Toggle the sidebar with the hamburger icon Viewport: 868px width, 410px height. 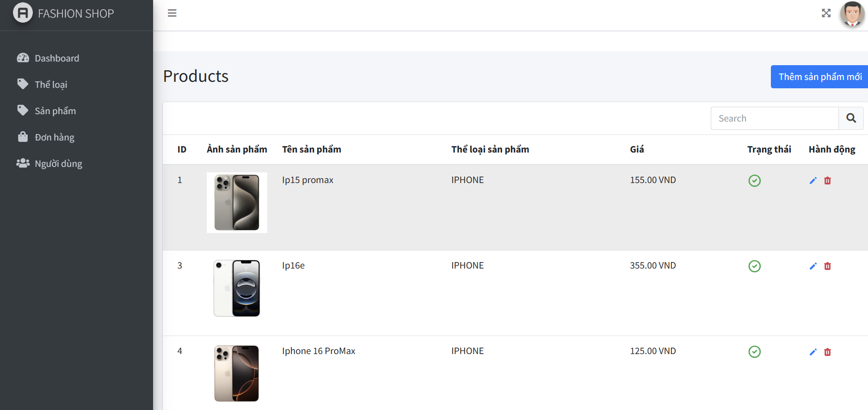[x=172, y=13]
